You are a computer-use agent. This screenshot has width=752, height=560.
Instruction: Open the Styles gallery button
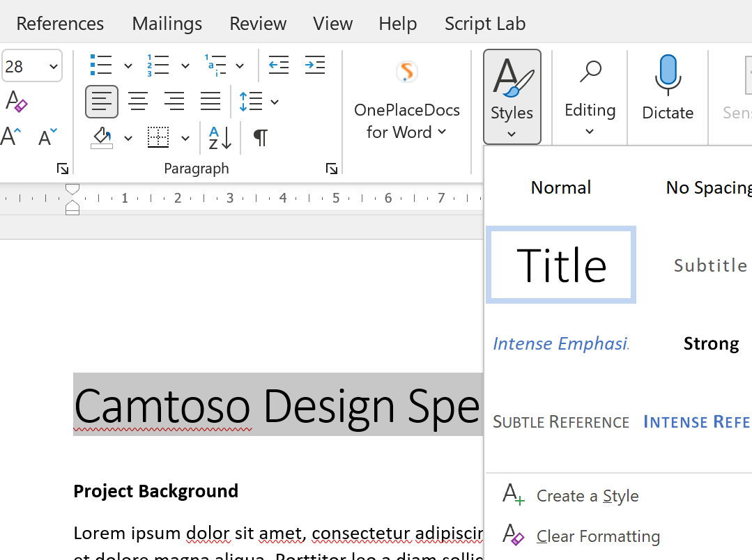(x=512, y=97)
